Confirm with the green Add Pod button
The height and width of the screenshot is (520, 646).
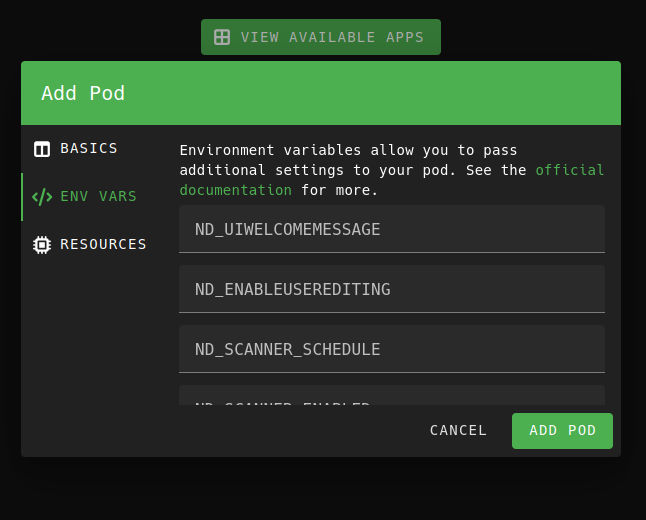coord(562,431)
